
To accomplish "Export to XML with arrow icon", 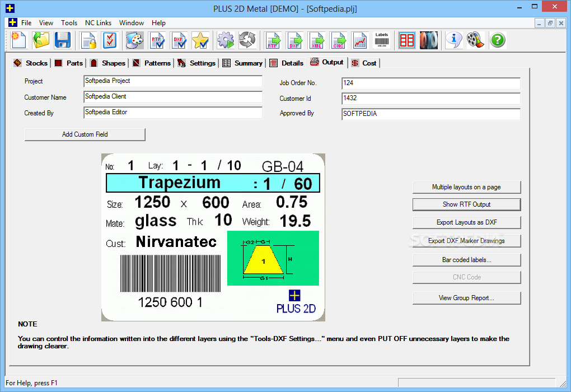I will click(x=316, y=40).
